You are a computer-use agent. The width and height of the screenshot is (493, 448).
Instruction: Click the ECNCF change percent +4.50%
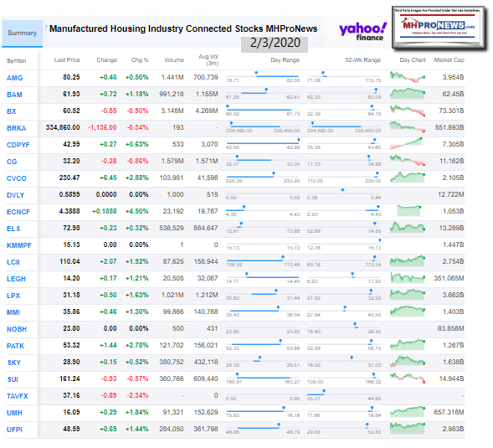coord(136,211)
